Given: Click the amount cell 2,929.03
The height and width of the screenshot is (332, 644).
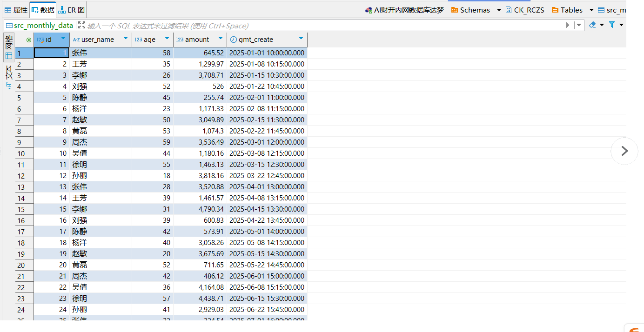Looking at the screenshot, I should (200, 310).
